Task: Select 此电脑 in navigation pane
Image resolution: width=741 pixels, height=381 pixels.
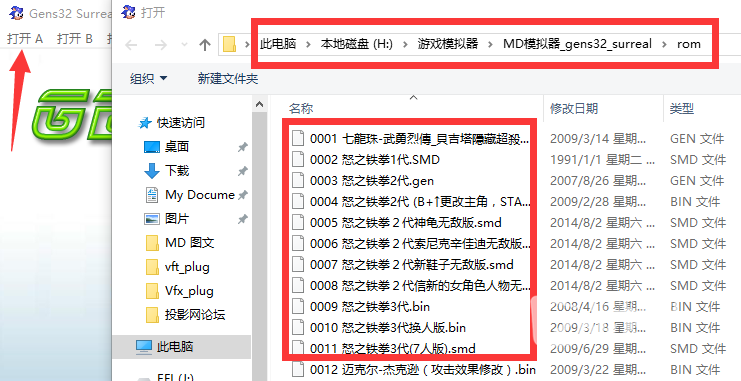Action: pyautogui.click(x=175, y=347)
